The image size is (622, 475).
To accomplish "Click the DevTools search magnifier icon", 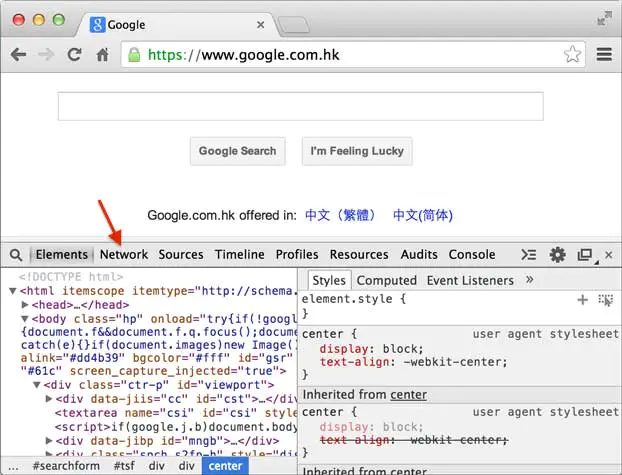I will (16, 255).
